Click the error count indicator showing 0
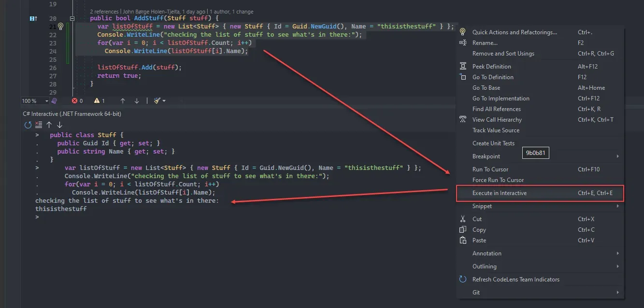Image resolution: width=644 pixels, height=308 pixels. pos(79,100)
